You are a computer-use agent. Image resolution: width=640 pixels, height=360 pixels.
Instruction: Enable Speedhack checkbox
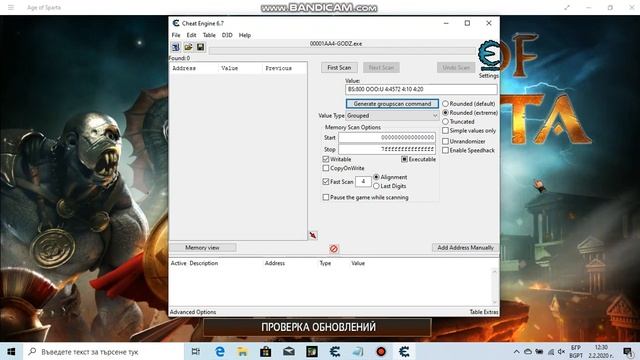tap(446, 150)
